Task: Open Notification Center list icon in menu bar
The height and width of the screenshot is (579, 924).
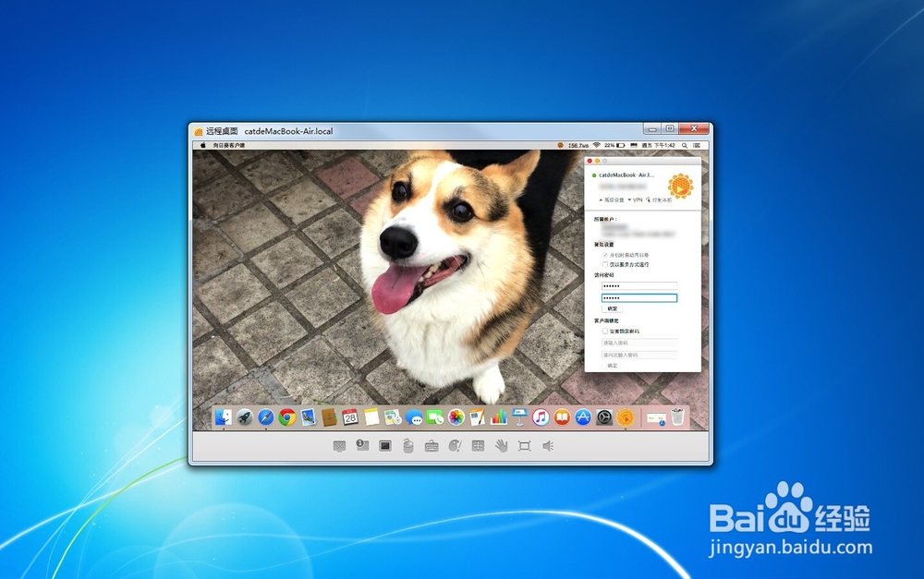Action: tap(697, 145)
